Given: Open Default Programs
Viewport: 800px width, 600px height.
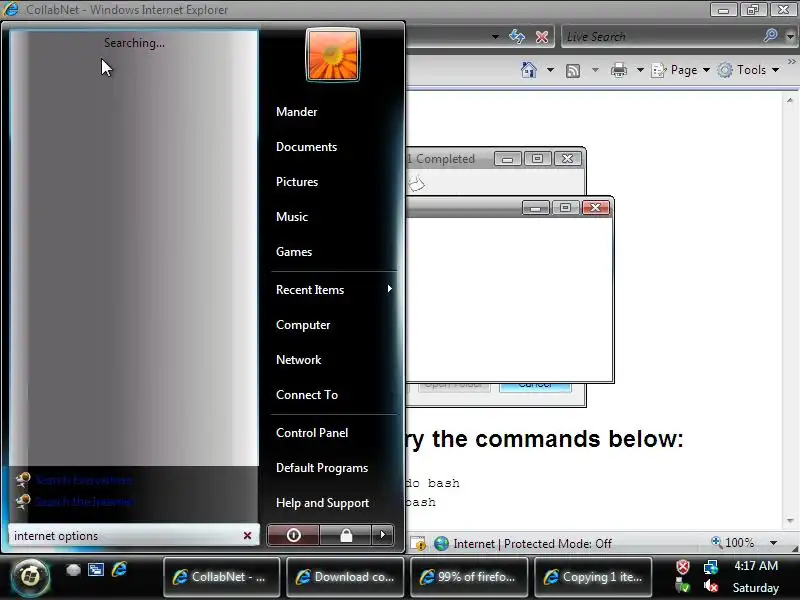Looking at the screenshot, I should pos(322,468).
